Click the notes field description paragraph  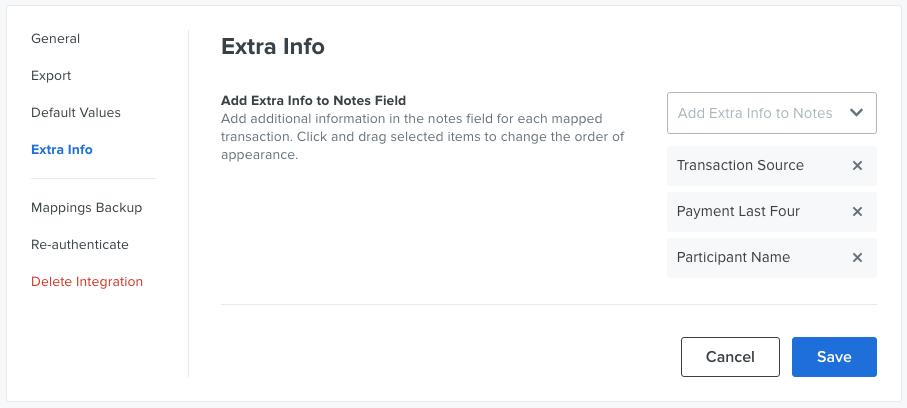pos(422,137)
